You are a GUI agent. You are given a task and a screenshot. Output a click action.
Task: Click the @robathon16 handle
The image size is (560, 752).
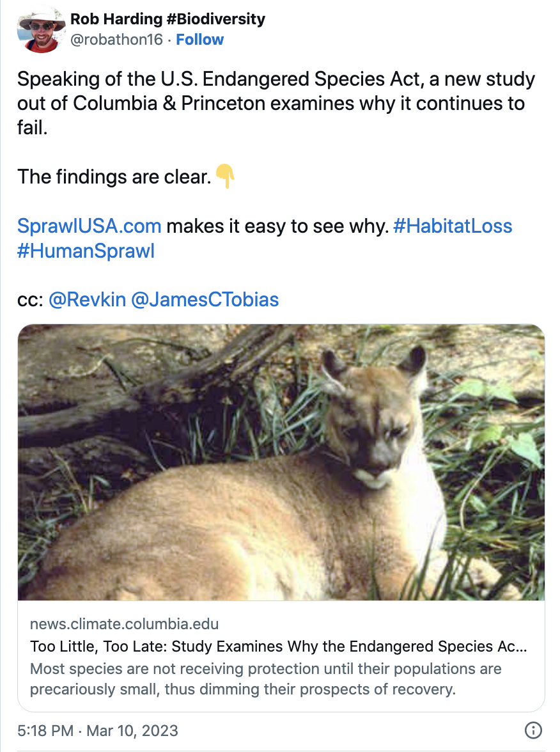coord(115,40)
